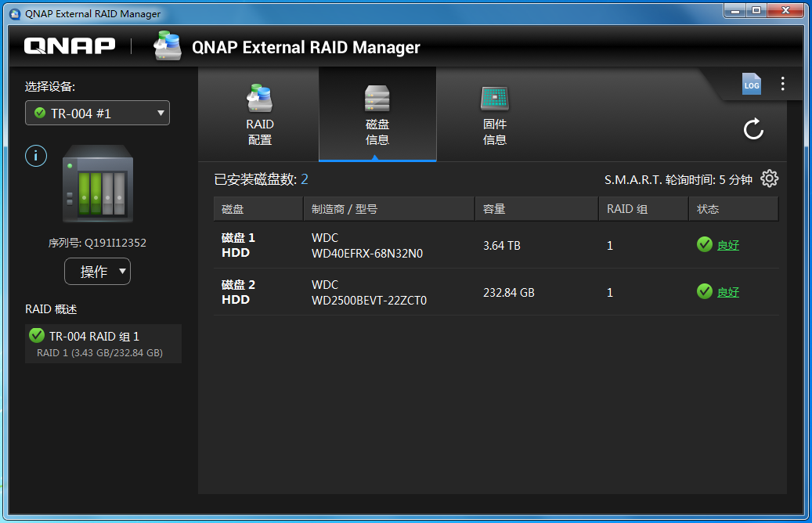This screenshot has height=523, width=812.
Task: Click the device info (i) icon
Action: coord(36,156)
